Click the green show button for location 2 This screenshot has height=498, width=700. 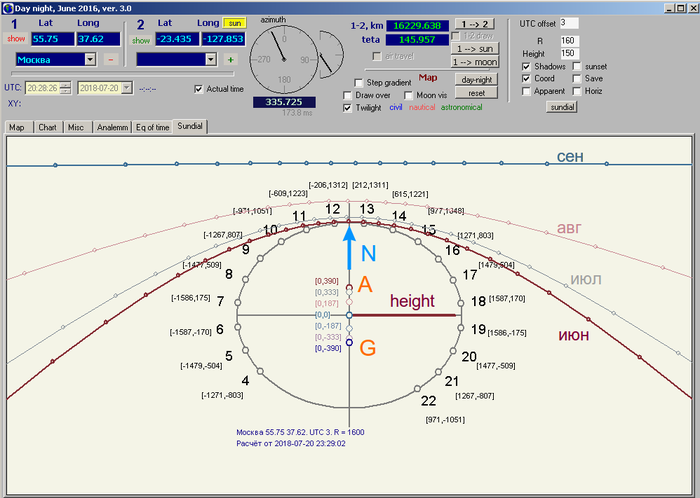(x=141, y=40)
